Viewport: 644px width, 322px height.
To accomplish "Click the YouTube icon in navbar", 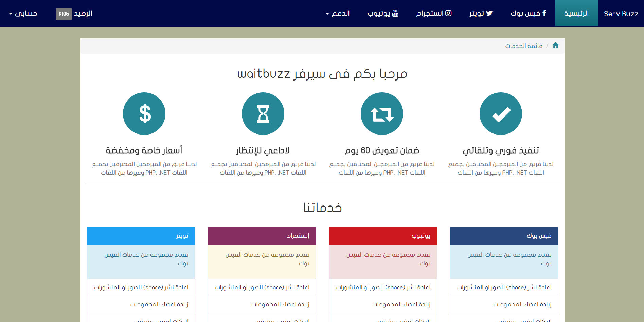I will [x=395, y=13].
